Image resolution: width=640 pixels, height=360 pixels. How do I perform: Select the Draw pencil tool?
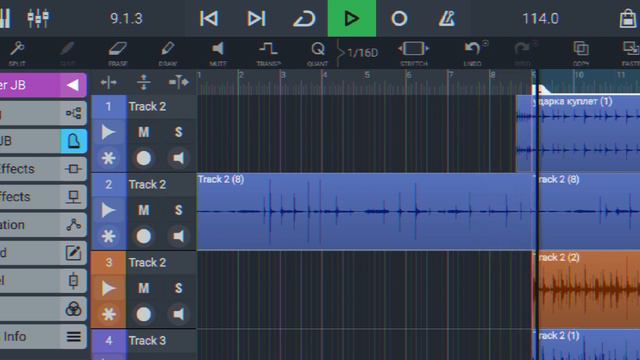[167, 53]
